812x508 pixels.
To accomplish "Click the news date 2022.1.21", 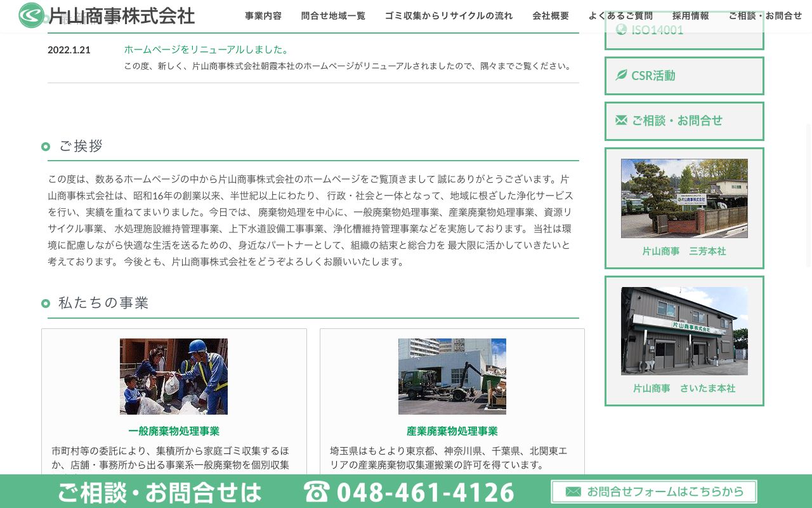I will point(69,50).
